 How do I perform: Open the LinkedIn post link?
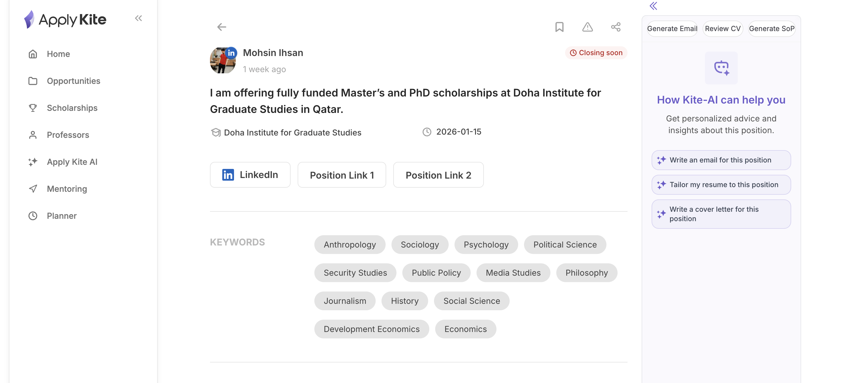point(250,175)
